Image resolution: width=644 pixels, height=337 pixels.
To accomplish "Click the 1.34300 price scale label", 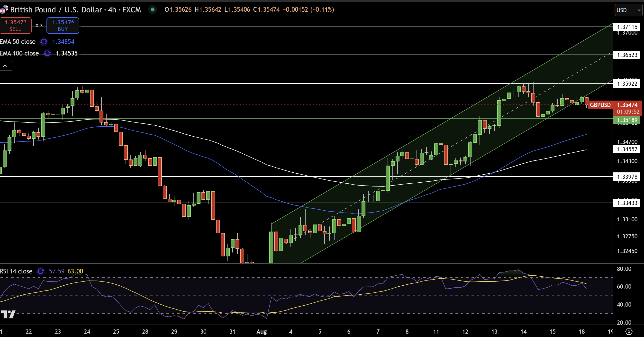I will (627, 161).
